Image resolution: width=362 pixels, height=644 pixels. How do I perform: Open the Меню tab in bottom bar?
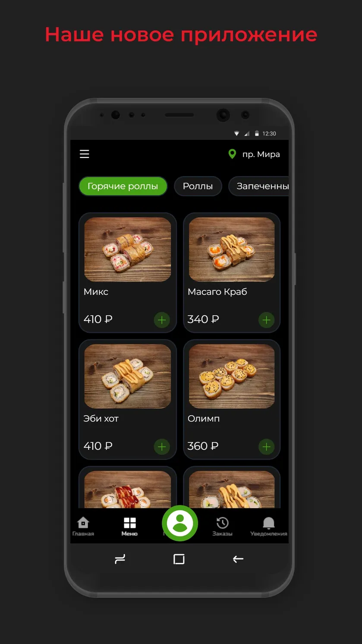coord(129,526)
